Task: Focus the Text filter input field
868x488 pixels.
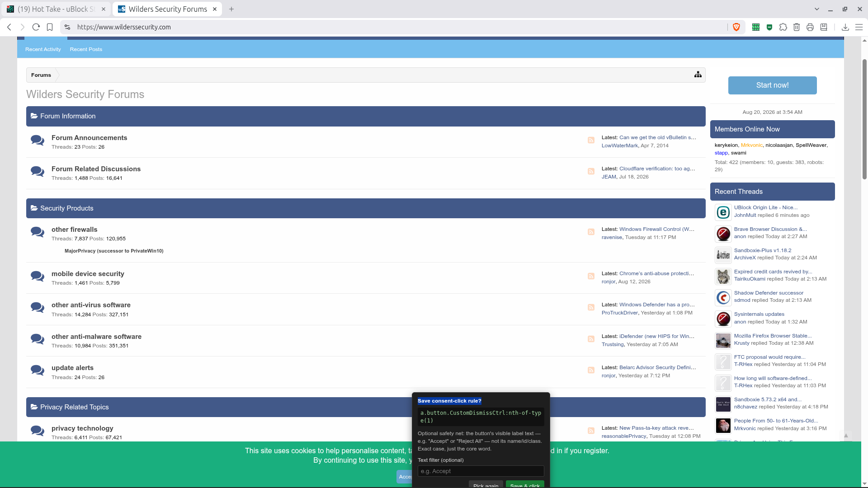Action: point(481,471)
